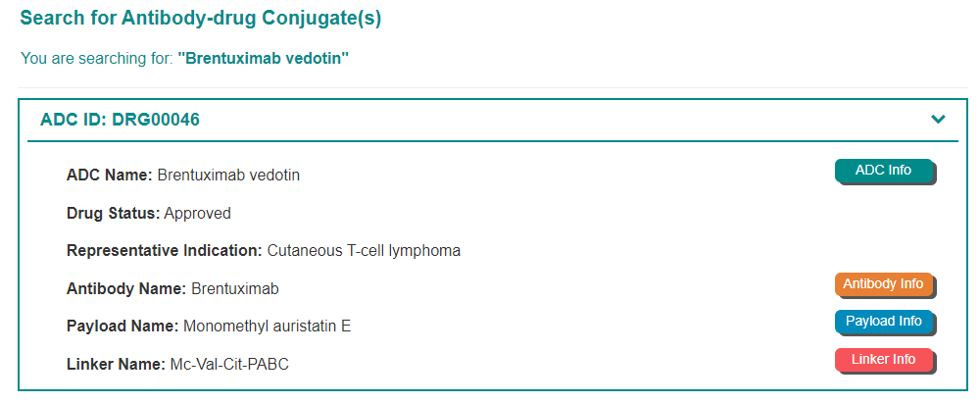
Task: Select the Monomethyl auristatin E payload text
Action: pos(267,326)
